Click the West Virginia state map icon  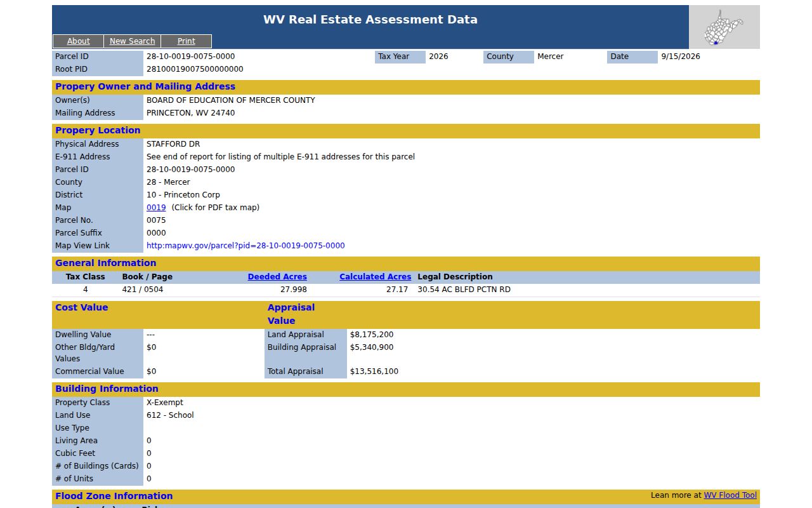pos(724,27)
